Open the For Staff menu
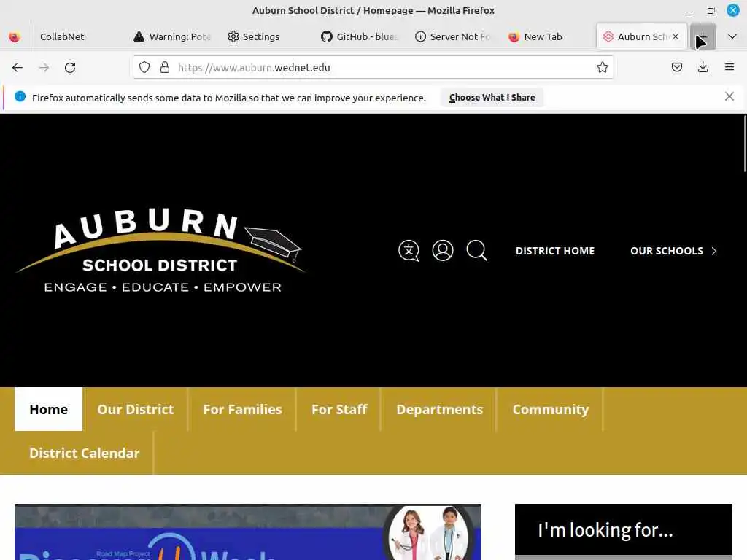 click(x=339, y=410)
